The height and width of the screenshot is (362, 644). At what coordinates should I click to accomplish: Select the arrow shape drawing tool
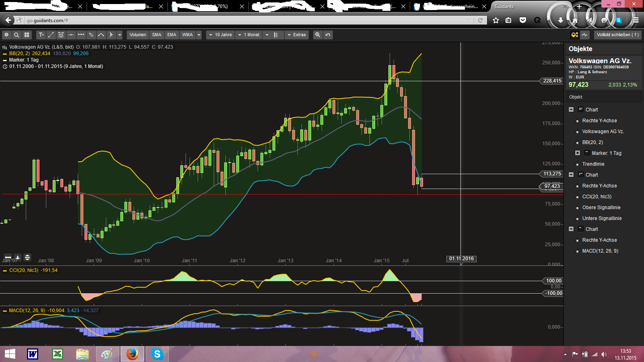(x=111, y=35)
